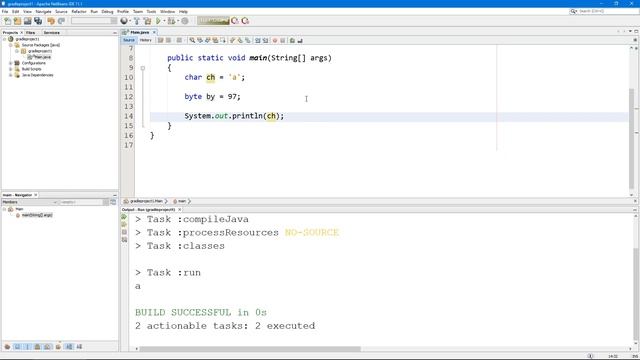Collapse the Source Packages [java] node
The height and width of the screenshot is (360, 640).
tap(11, 45)
